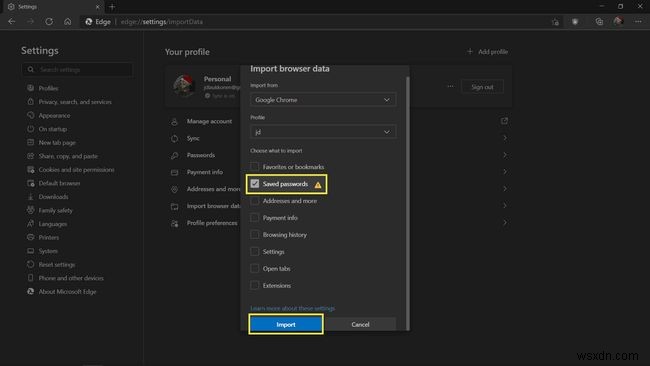The width and height of the screenshot is (650, 366).
Task: Click the Saved passwords warning triangle icon
Action: [318, 185]
